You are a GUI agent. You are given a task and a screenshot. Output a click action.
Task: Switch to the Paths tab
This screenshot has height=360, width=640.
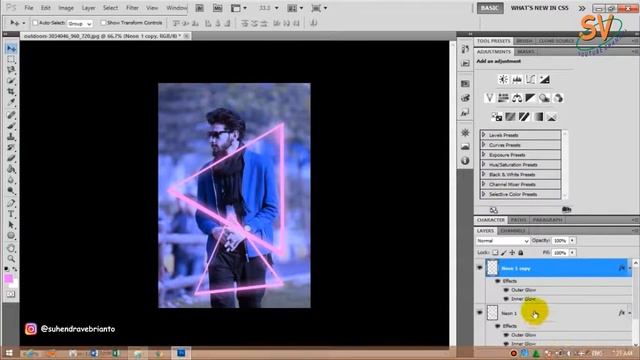518,220
